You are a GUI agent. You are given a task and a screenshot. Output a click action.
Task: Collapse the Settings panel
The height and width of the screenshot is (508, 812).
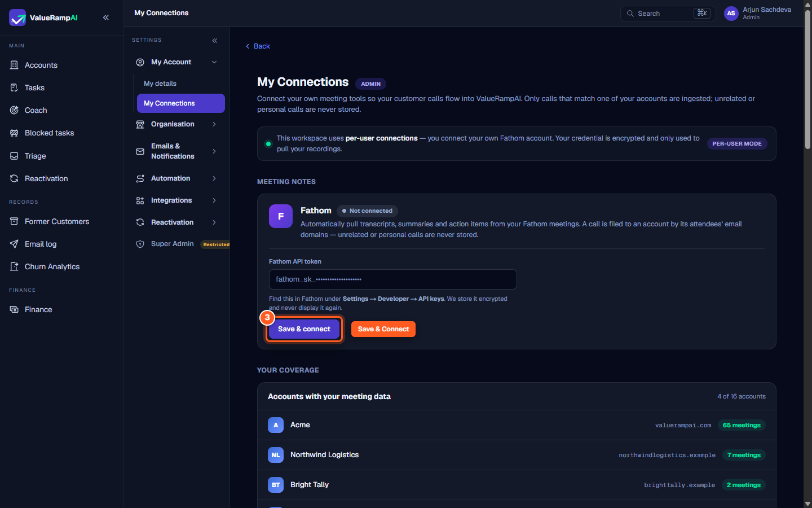[x=215, y=41]
